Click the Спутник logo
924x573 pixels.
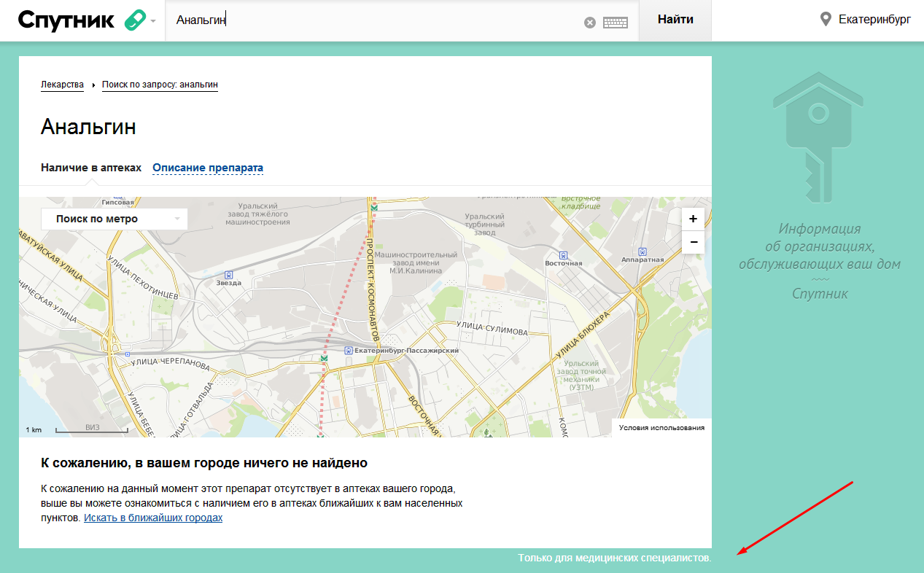pyautogui.click(x=67, y=20)
